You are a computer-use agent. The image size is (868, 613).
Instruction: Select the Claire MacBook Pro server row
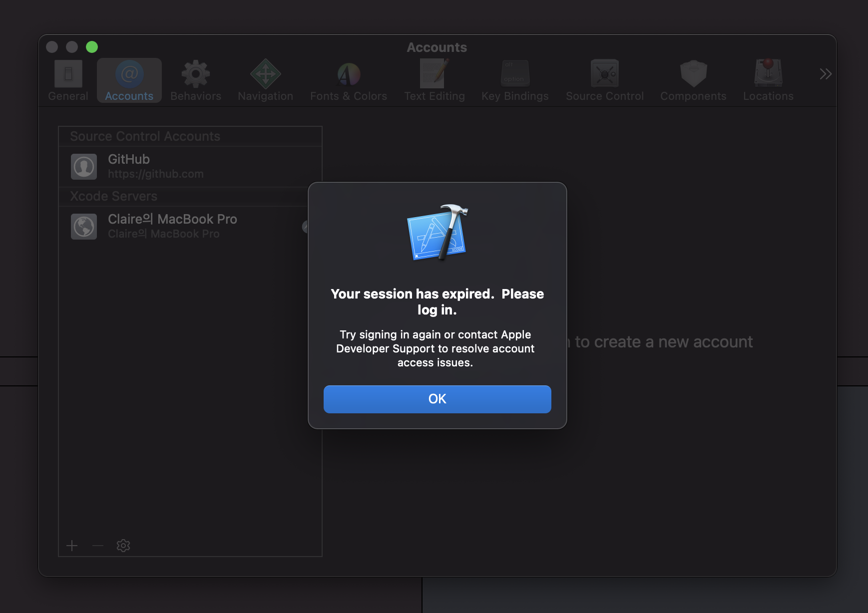pos(190,226)
